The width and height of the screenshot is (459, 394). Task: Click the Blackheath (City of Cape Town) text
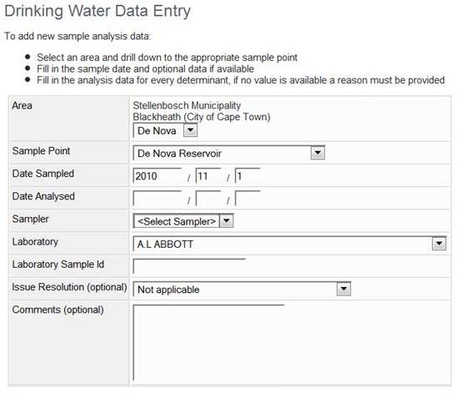201,117
